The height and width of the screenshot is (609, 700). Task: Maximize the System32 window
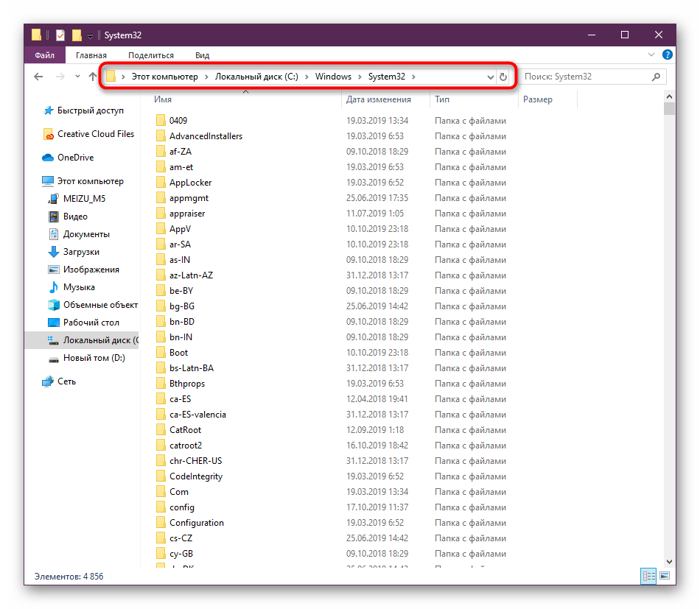coord(625,35)
